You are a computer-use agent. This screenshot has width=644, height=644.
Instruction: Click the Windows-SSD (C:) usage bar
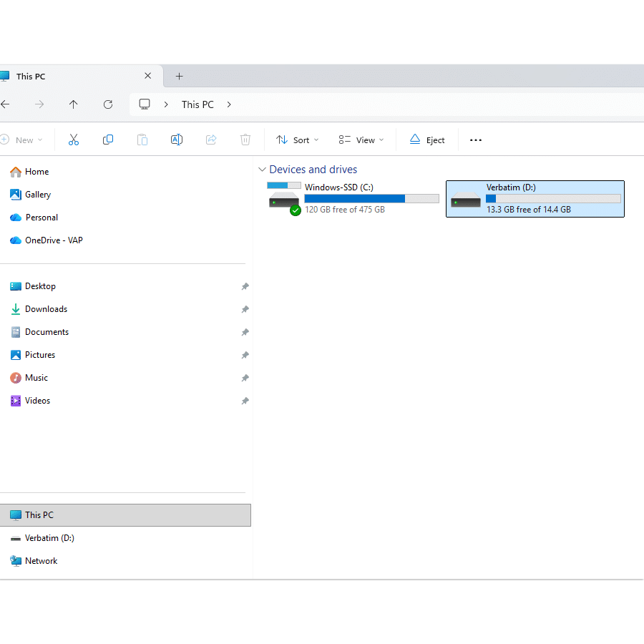pos(371,199)
